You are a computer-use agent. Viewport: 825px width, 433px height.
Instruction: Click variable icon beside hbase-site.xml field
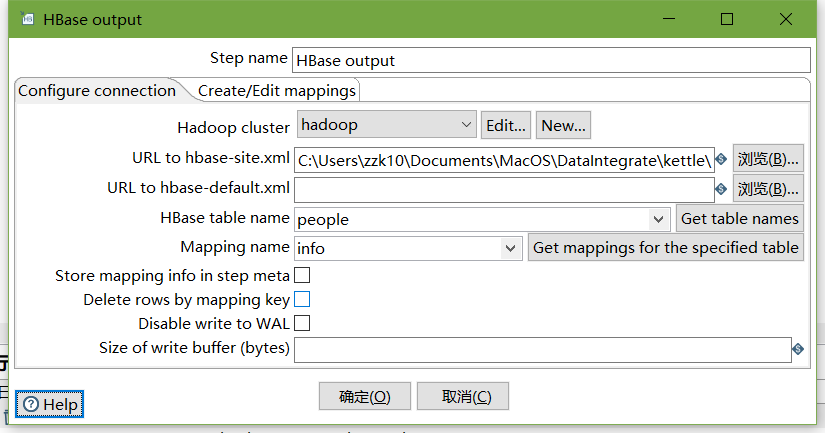[x=720, y=159]
